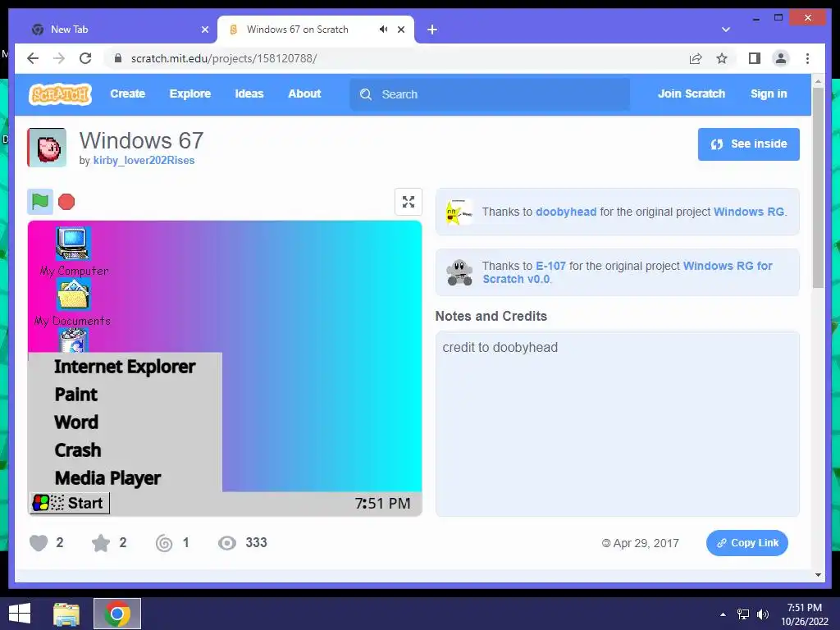Stop the project with the red stop sign

(x=66, y=202)
